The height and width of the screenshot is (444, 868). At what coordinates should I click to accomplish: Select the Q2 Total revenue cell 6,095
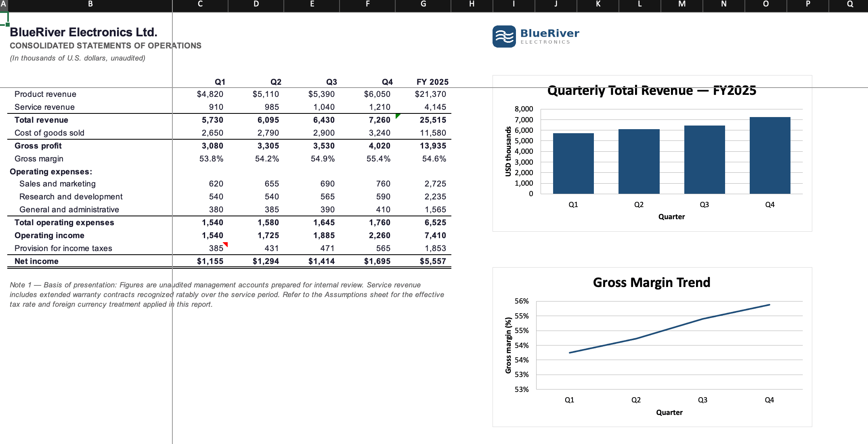[256, 120]
